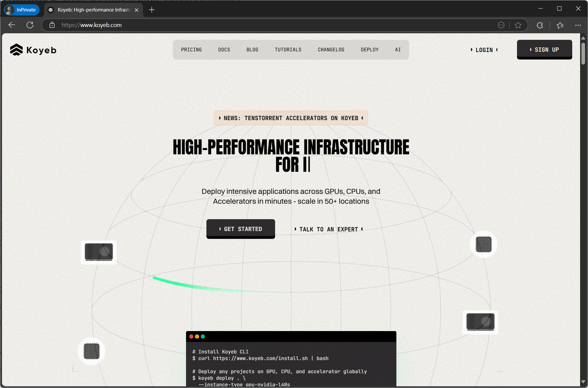Open the Pricing page from the nav

(x=191, y=50)
